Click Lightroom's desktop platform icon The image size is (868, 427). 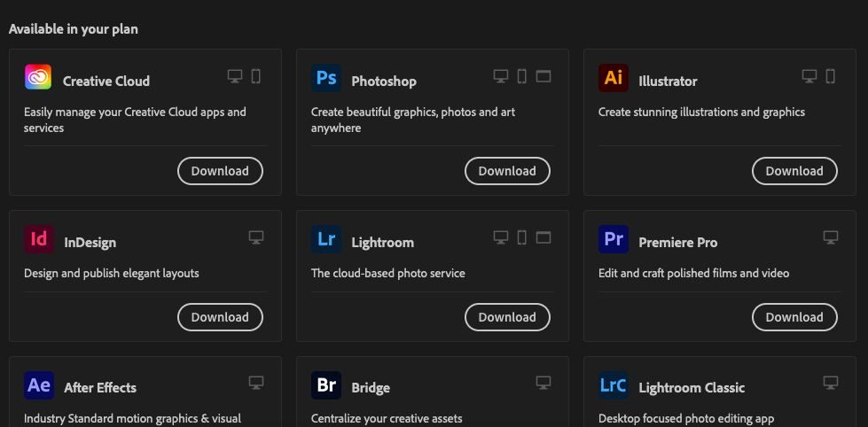pos(501,238)
